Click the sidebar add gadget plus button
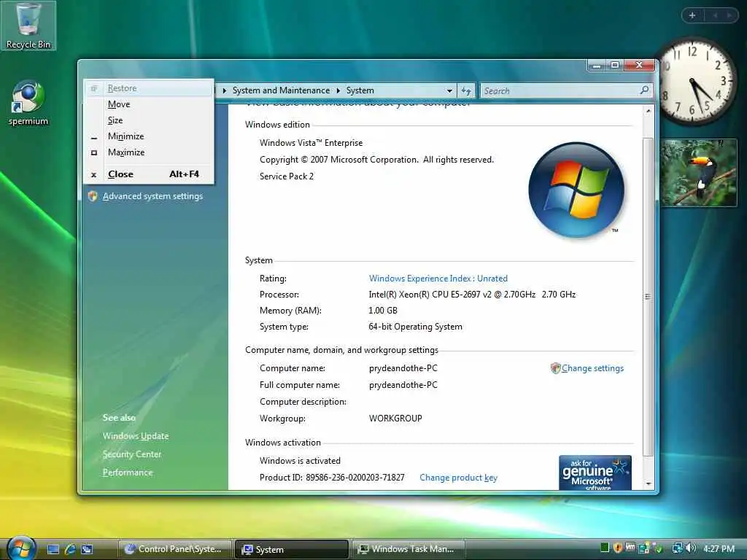Image resolution: width=747 pixels, height=560 pixels. click(692, 15)
